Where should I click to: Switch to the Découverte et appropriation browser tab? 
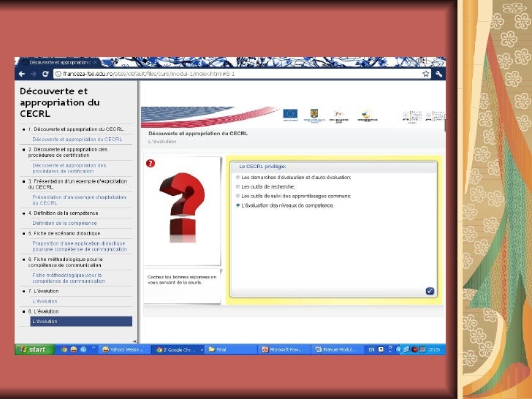click(58, 63)
